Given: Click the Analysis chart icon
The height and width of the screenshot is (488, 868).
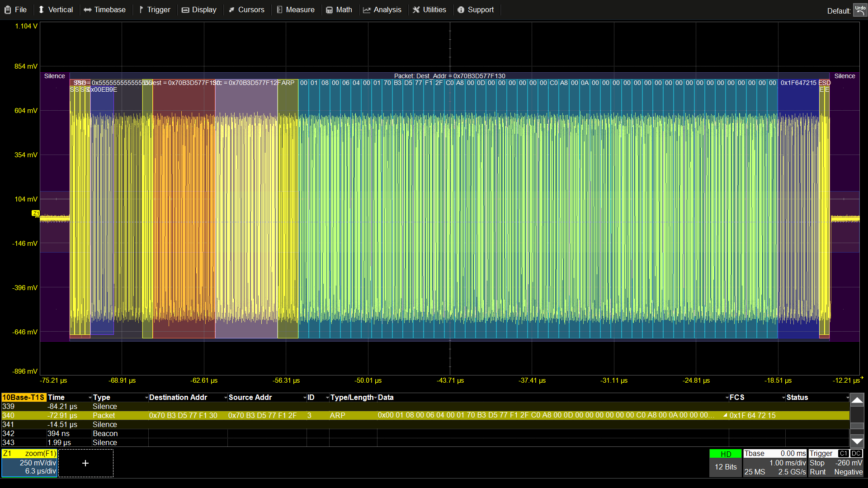Looking at the screenshot, I should tap(367, 10).
